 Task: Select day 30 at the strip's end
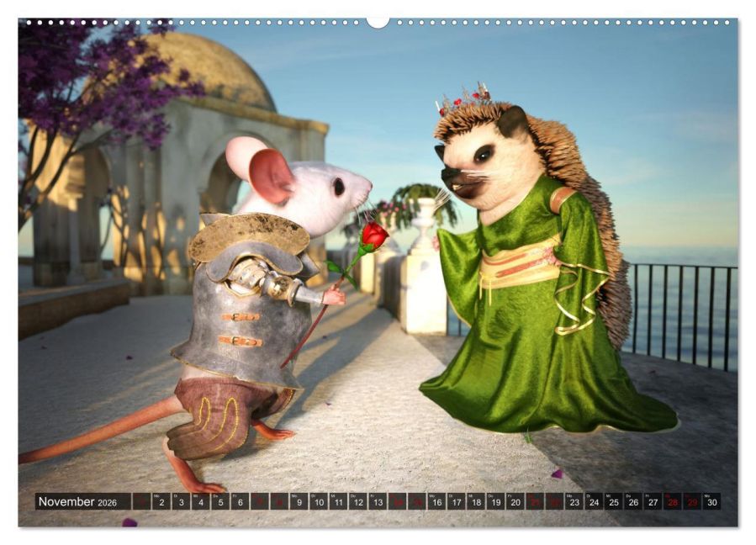(711, 502)
